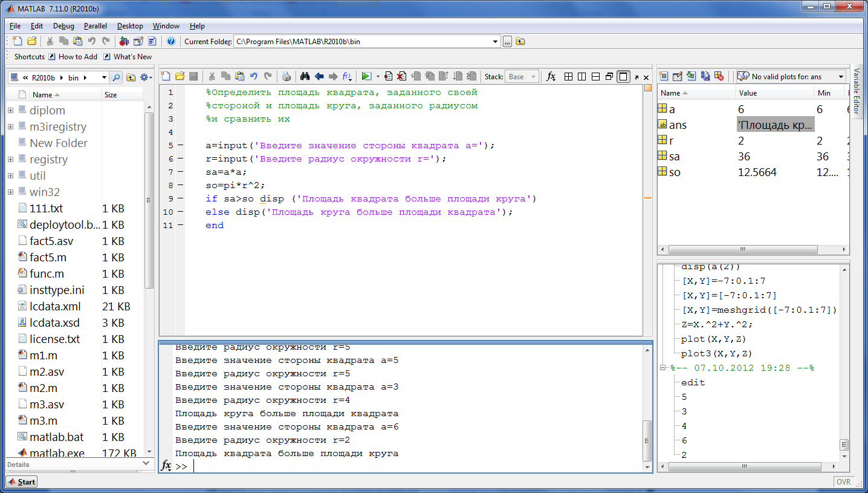
Task: Clear all breakpoints red X icon
Action: pyautogui.click(x=401, y=76)
